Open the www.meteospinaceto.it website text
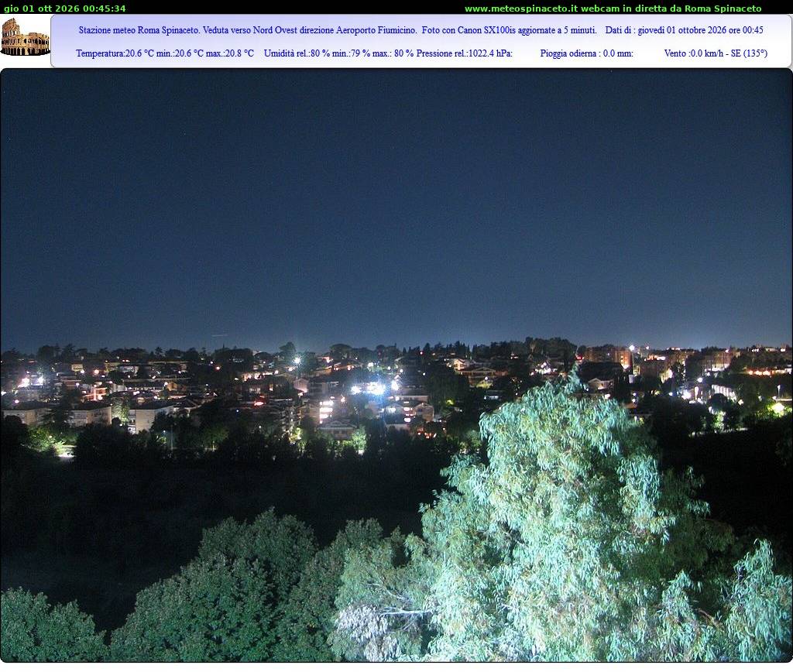 click(x=521, y=9)
